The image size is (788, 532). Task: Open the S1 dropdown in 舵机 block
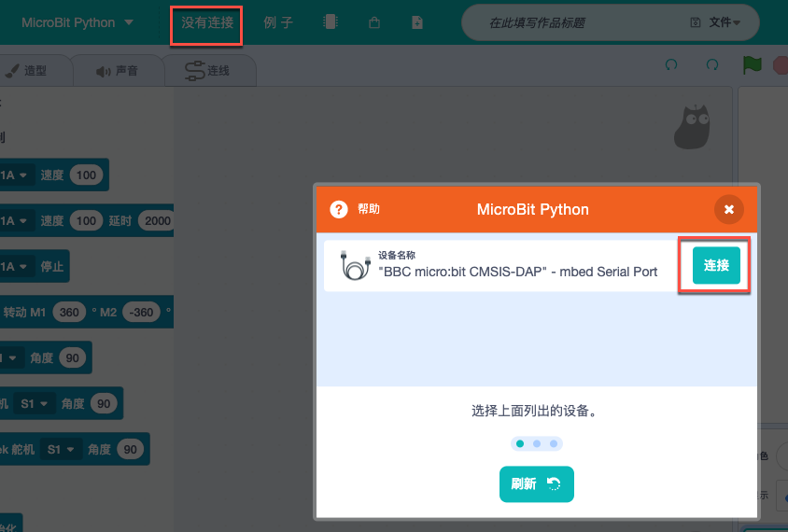click(61, 449)
